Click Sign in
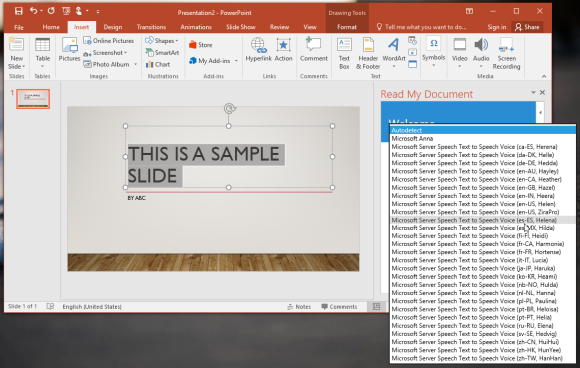This screenshot has height=368, width=580. coord(496,27)
